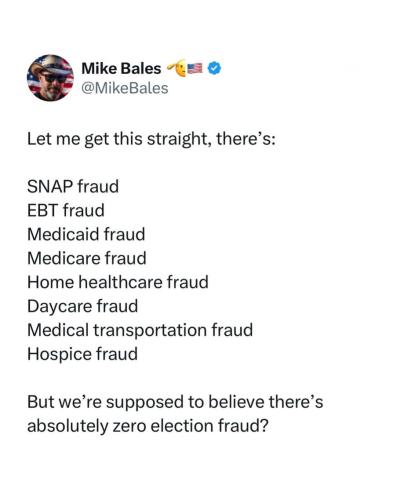Click the American flag emoji beside name

click(195, 68)
